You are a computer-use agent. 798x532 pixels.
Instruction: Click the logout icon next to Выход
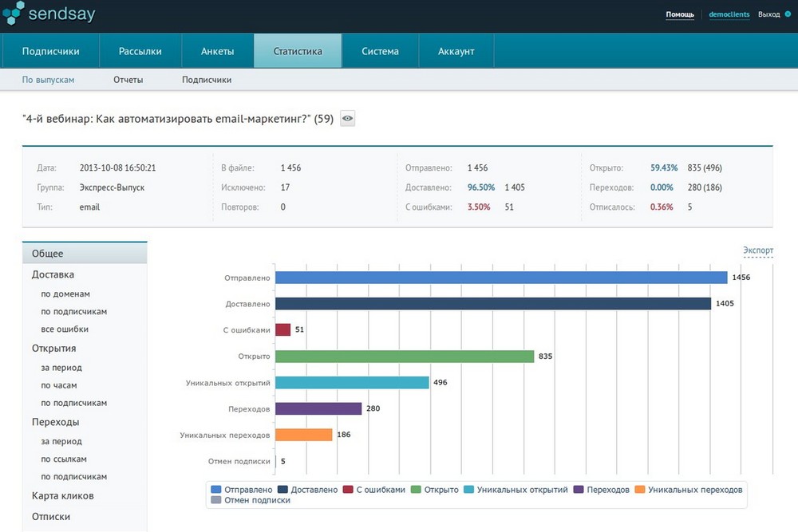point(788,14)
